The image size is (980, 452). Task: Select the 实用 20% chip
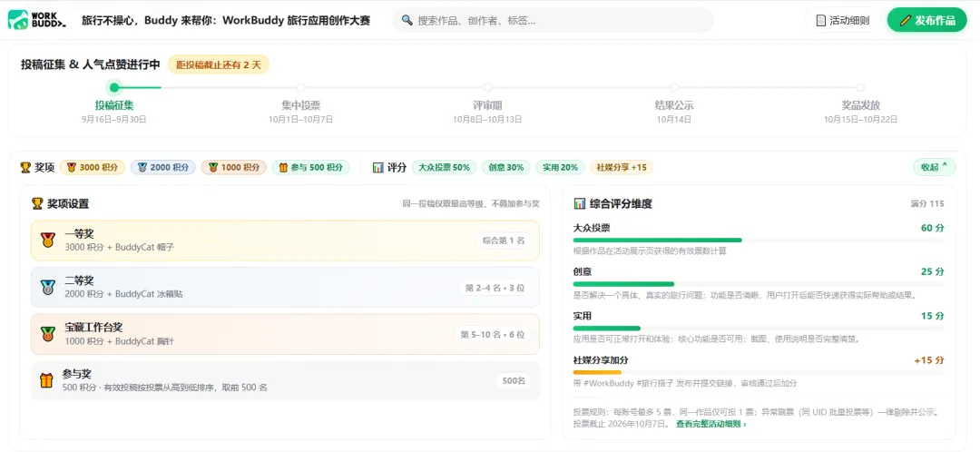(561, 168)
